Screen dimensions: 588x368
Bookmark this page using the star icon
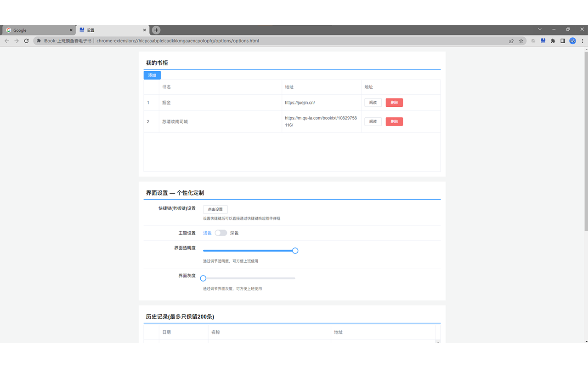(x=521, y=40)
